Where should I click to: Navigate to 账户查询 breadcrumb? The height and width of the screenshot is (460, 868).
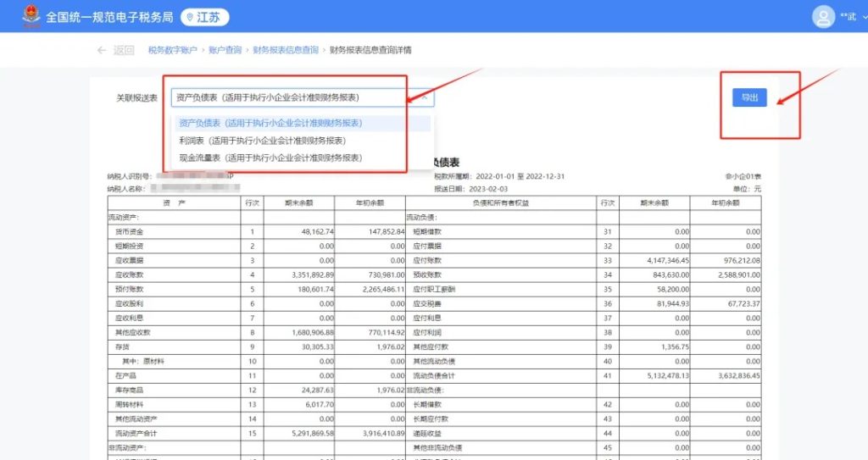coord(225,51)
